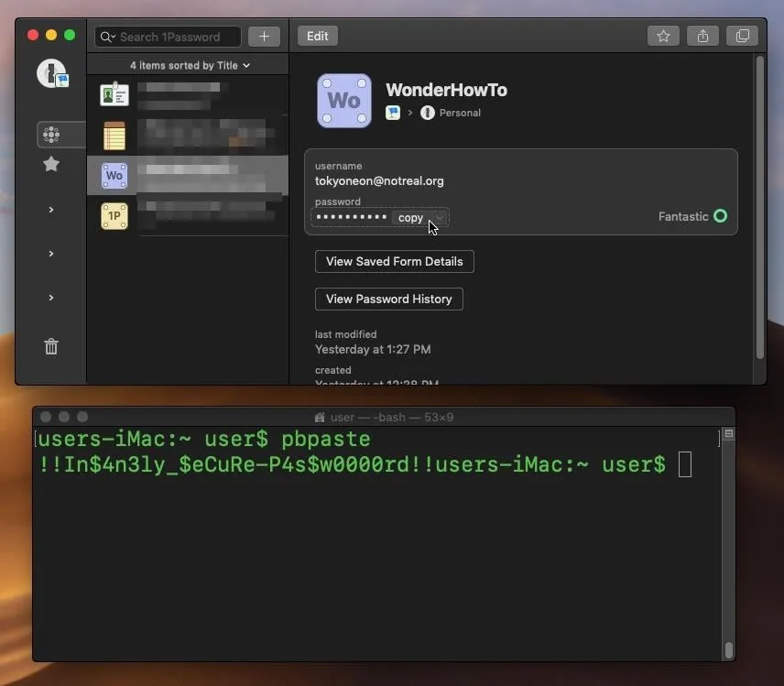Open the password field options dropdown arrow

coord(440,217)
